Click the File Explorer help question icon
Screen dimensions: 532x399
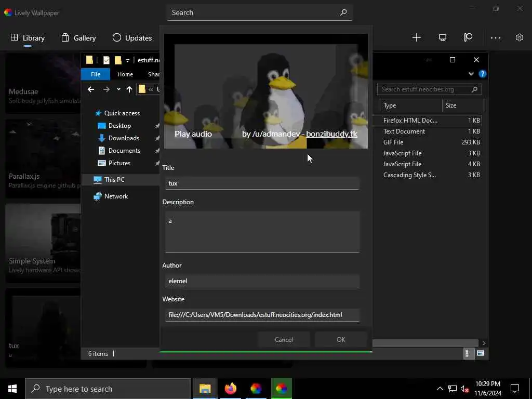coord(483,74)
